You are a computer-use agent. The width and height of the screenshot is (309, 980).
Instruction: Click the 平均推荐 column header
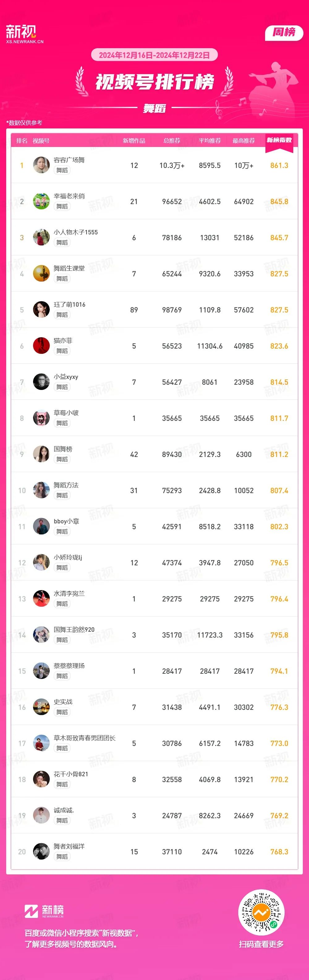coord(210,141)
